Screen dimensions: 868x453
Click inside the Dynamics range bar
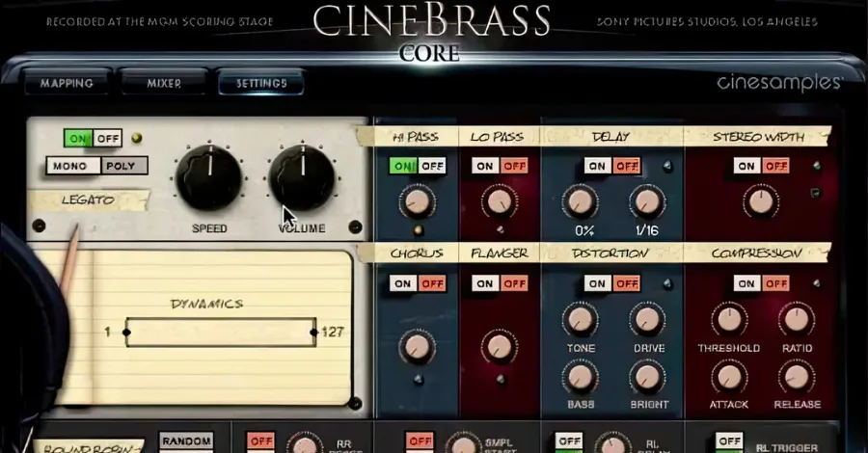point(220,333)
